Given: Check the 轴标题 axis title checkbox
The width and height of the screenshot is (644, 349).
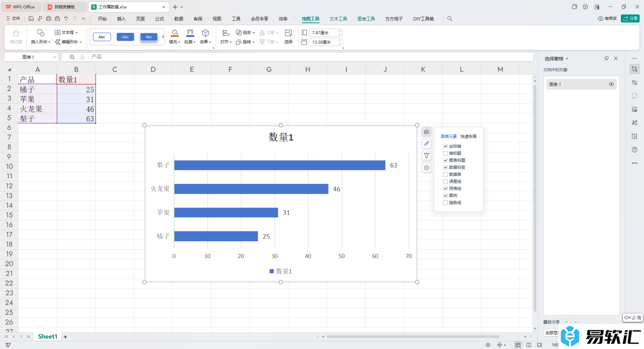Looking at the screenshot, I should tap(445, 153).
